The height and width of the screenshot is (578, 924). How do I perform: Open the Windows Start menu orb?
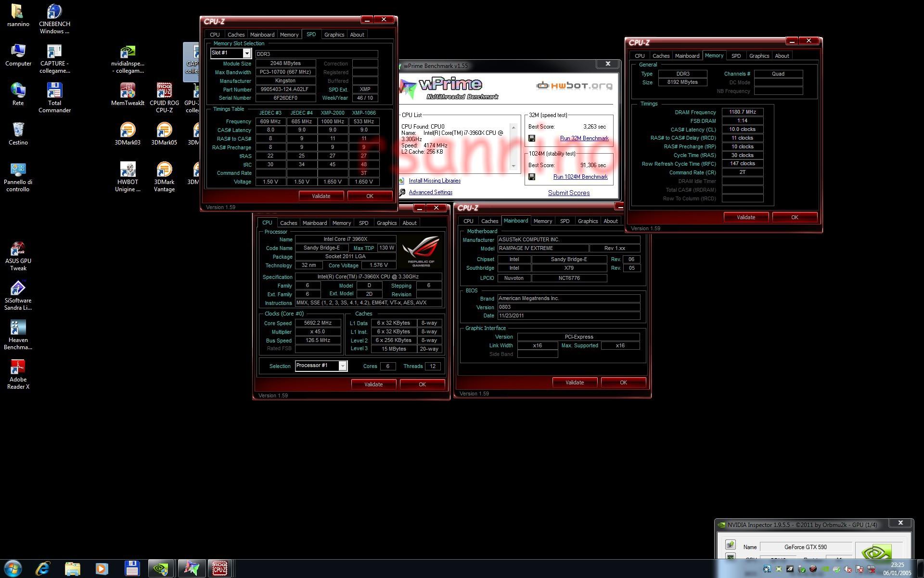point(13,568)
